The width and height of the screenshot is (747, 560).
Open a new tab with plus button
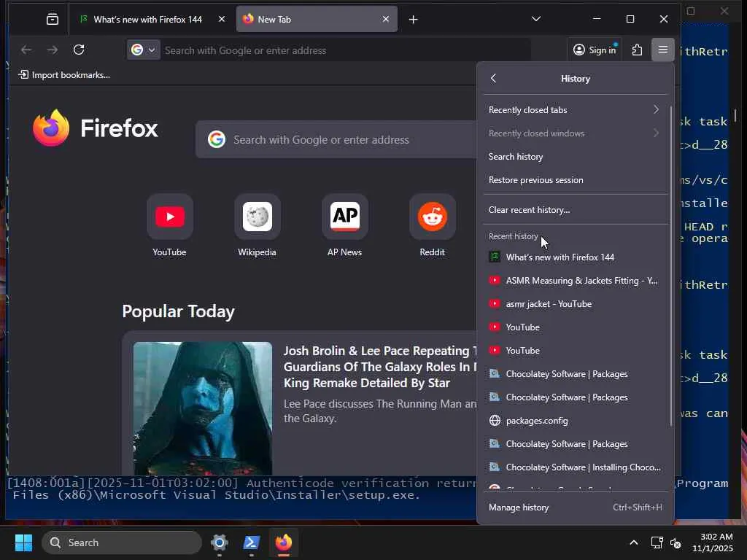point(413,20)
